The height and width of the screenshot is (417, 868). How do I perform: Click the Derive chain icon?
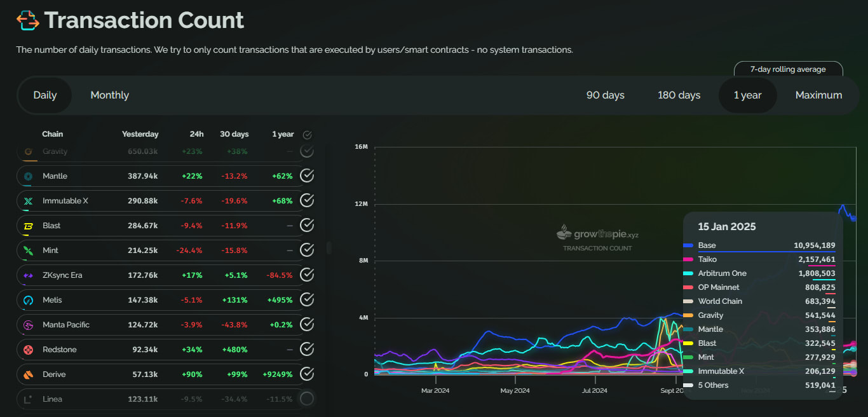click(28, 374)
